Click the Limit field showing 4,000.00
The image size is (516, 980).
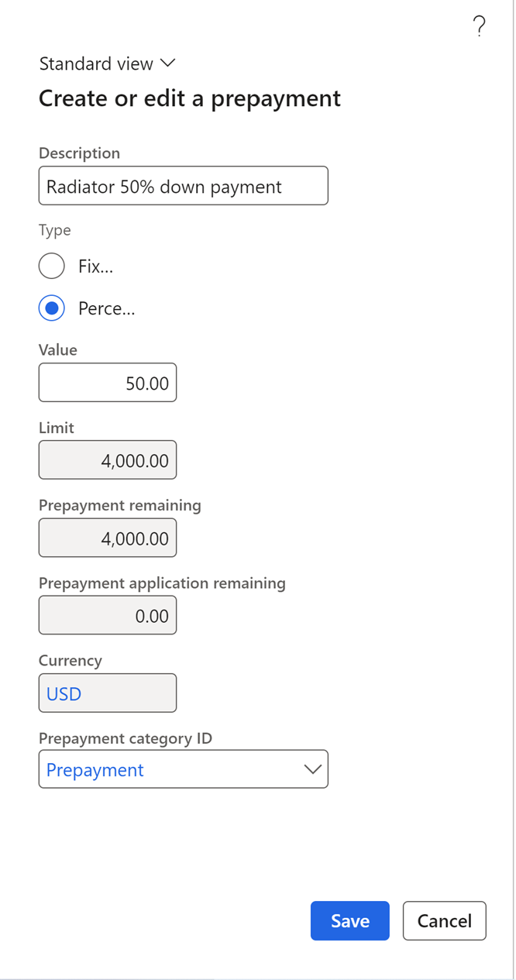(108, 461)
